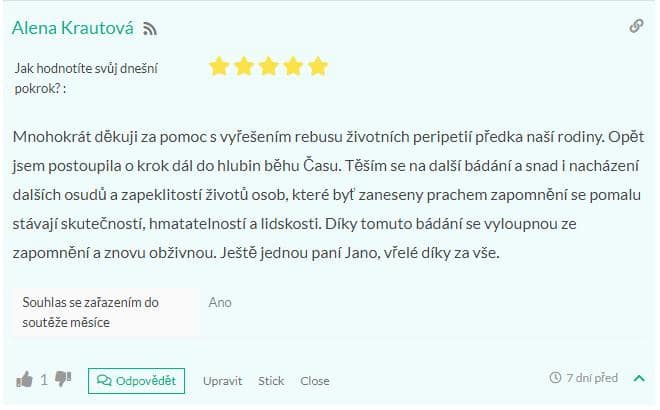Reply using the Odpovědět button

click(x=136, y=381)
